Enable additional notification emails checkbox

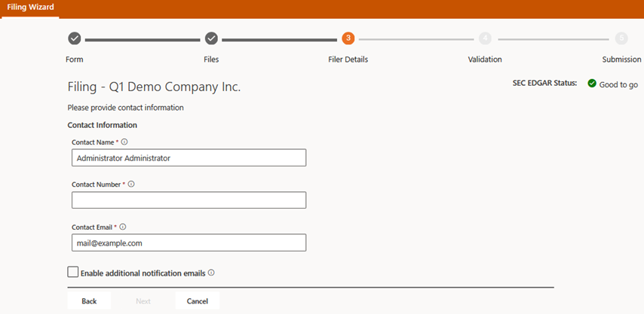(x=72, y=272)
